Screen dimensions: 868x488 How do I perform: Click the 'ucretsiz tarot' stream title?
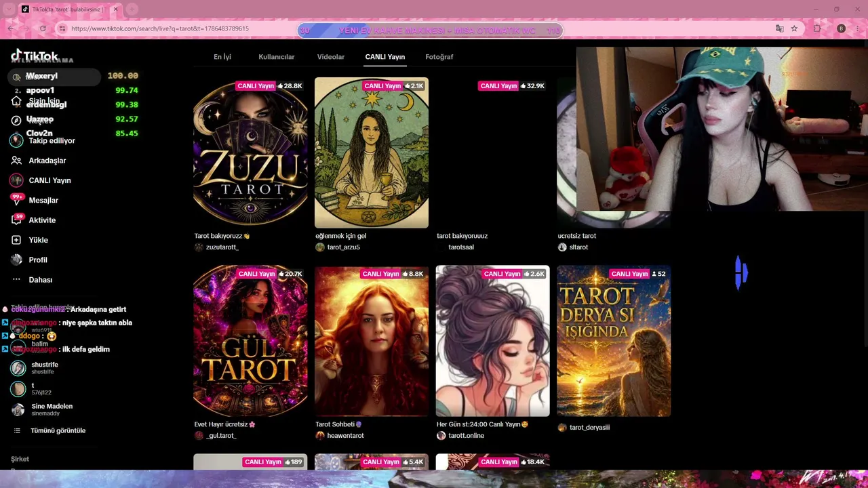[576, 236]
